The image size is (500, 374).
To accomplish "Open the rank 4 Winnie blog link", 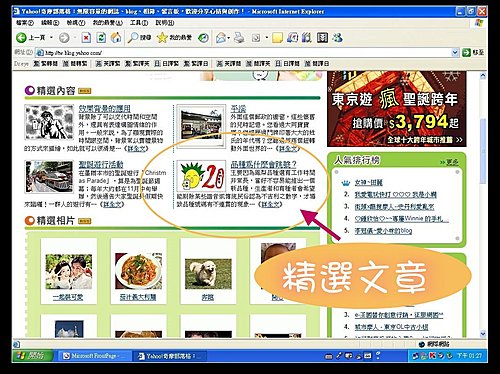I will (x=401, y=219).
